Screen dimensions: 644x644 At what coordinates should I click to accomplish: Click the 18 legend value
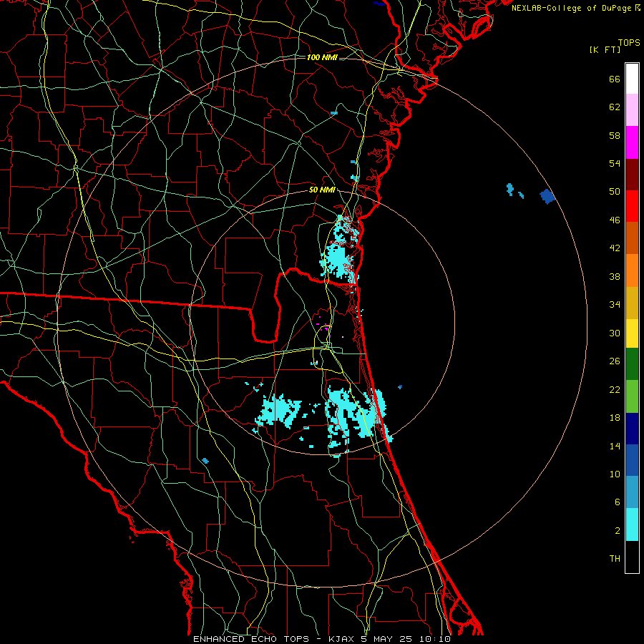pyautogui.click(x=615, y=418)
